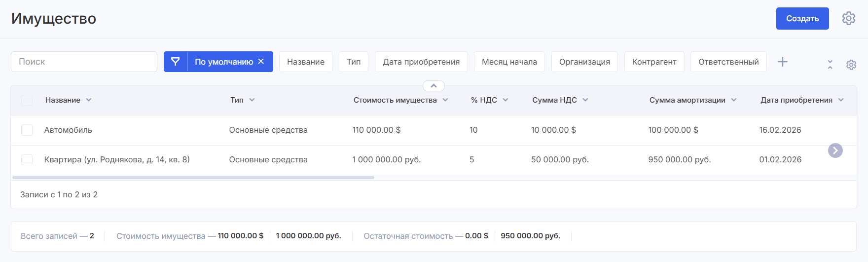
Task: Click the funnel filter icon
Action: coord(175,62)
